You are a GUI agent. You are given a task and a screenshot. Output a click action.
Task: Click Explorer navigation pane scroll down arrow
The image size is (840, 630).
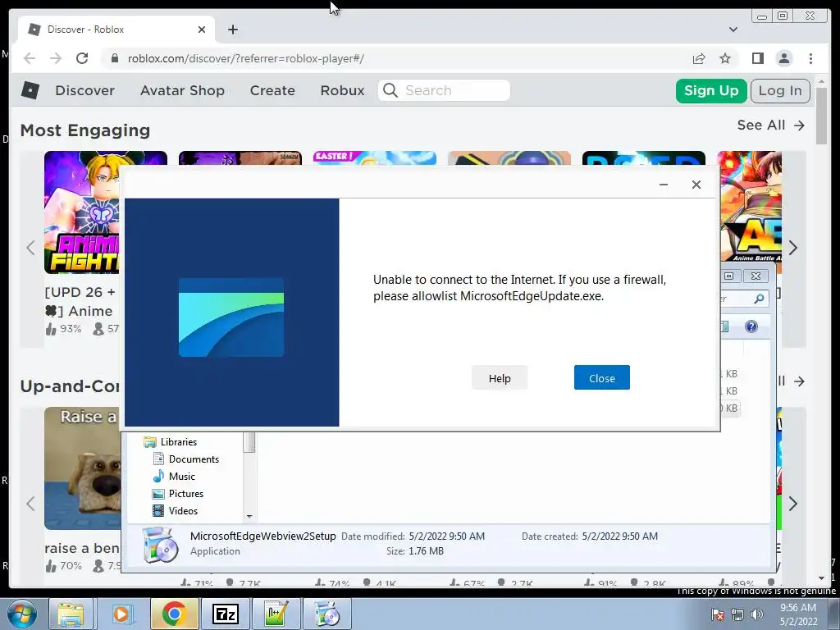(249, 516)
